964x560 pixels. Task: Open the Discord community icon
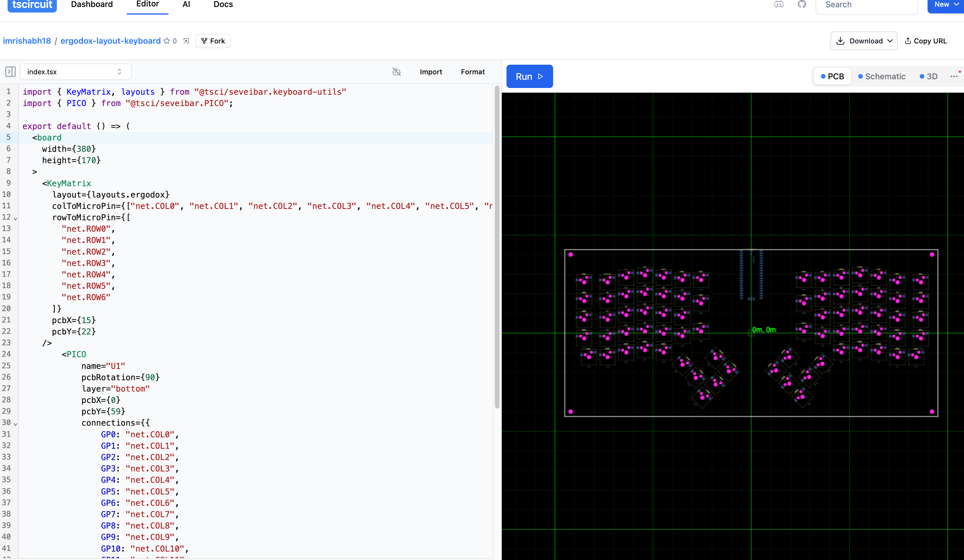778,5
